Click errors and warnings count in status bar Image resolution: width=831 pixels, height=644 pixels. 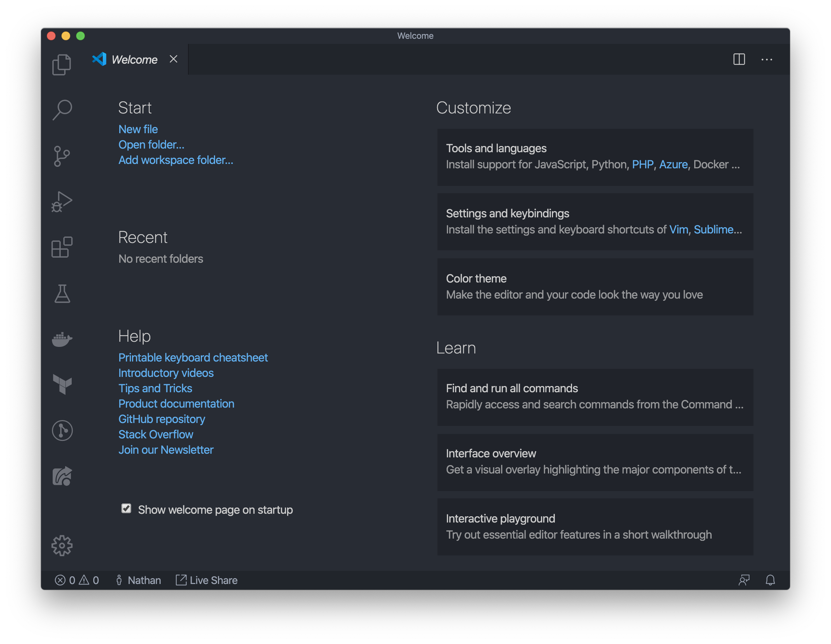pos(77,580)
